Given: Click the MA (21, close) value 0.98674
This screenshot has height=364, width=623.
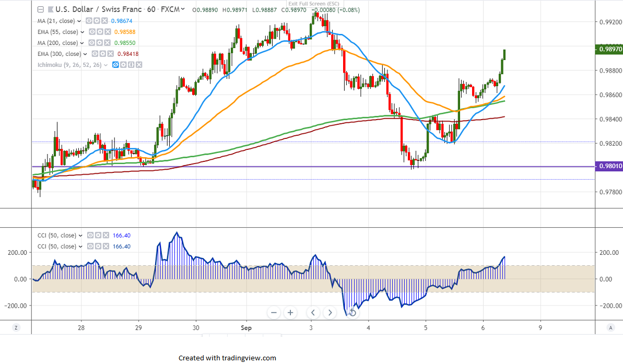Looking at the screenshot, I should tap(122, 21).
